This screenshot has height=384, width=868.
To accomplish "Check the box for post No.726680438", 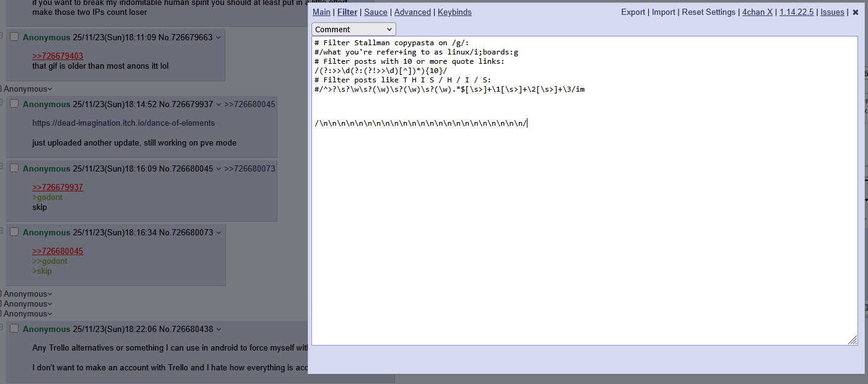I will click(15, 329).
